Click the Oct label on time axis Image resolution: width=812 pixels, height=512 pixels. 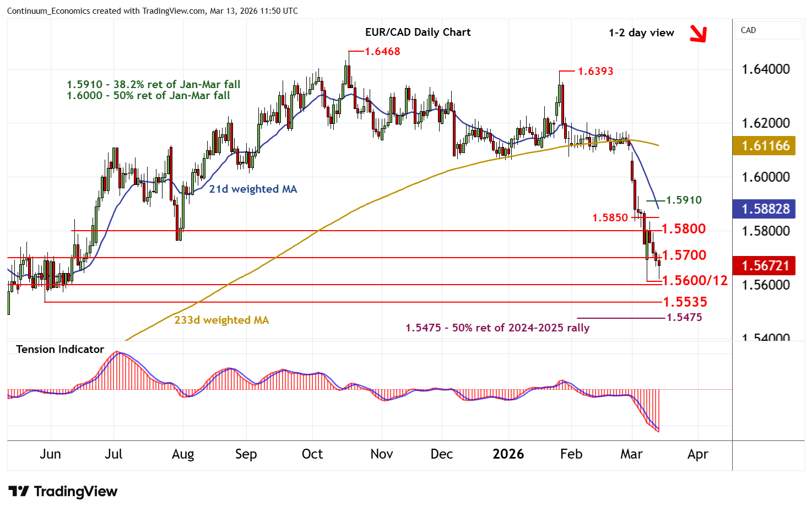[x=312, y=454]
